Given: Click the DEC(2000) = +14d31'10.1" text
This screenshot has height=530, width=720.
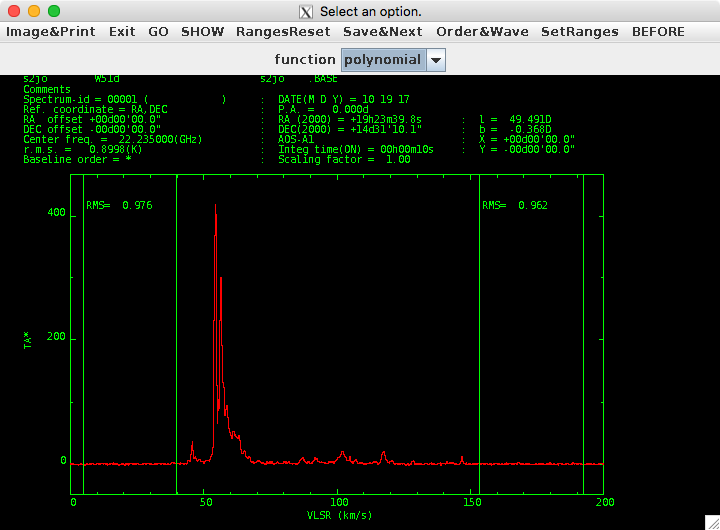Looking at the screenshot, I should pyautogui.click(x=350, y=130).
